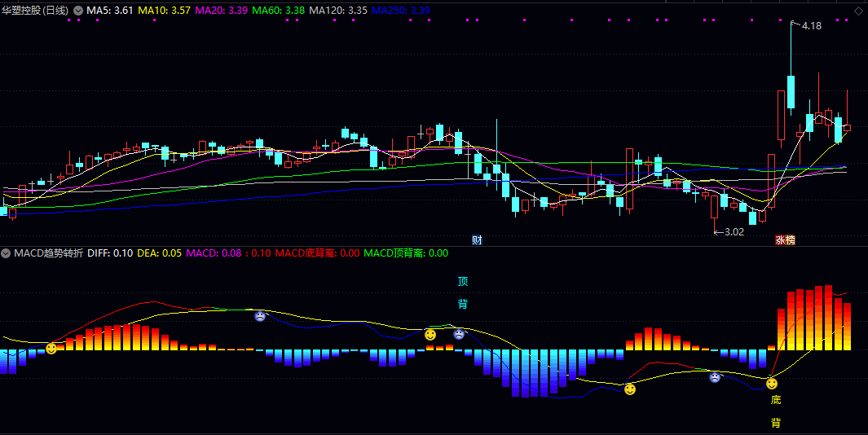Click the rightmost blue sad face signal
This screenshot has width=868, height=435.
[x=715, y=377]
